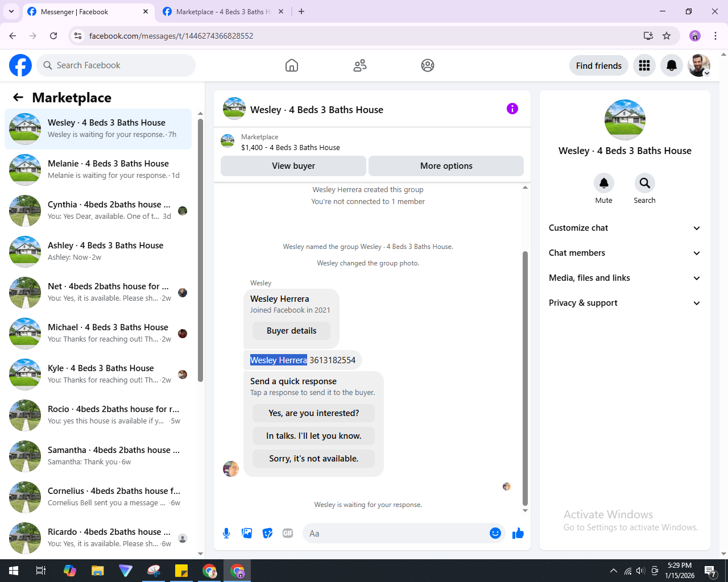728x582 pixels.
Task: Open Kyle · 4 Beds 3 Baths House chat
Action: click(98, 375)
